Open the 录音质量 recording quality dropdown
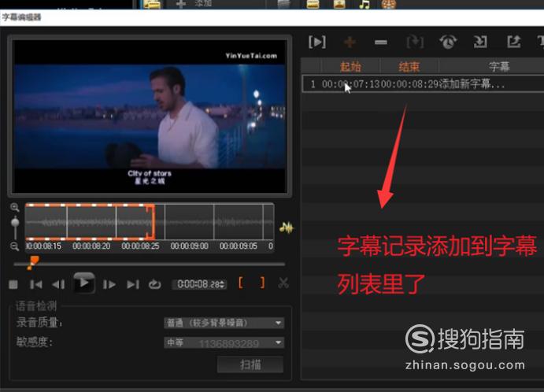The image size is (544, 392). (224, 323)
